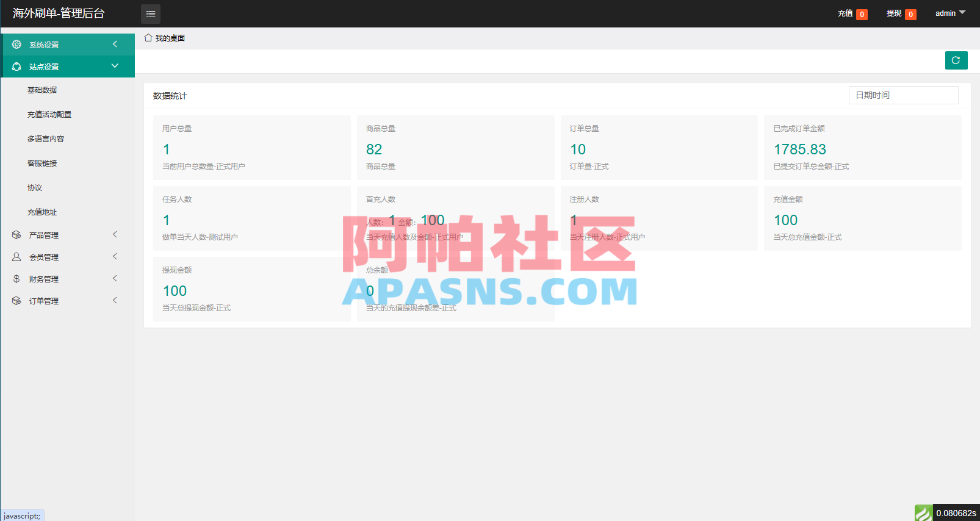Click the 用户总量 value 1
The width and height of the screenshot is (980, 521).
click(x=167, y=149)
